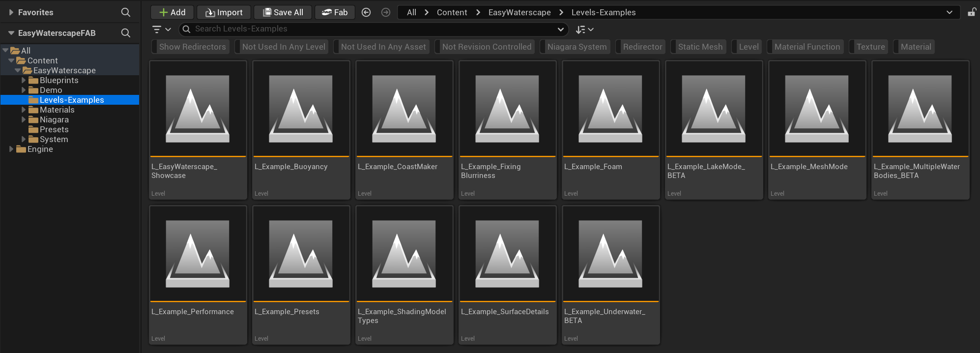The image size is (980, 353).
Task: Expand the Favorites section
Action: point(11,12)
